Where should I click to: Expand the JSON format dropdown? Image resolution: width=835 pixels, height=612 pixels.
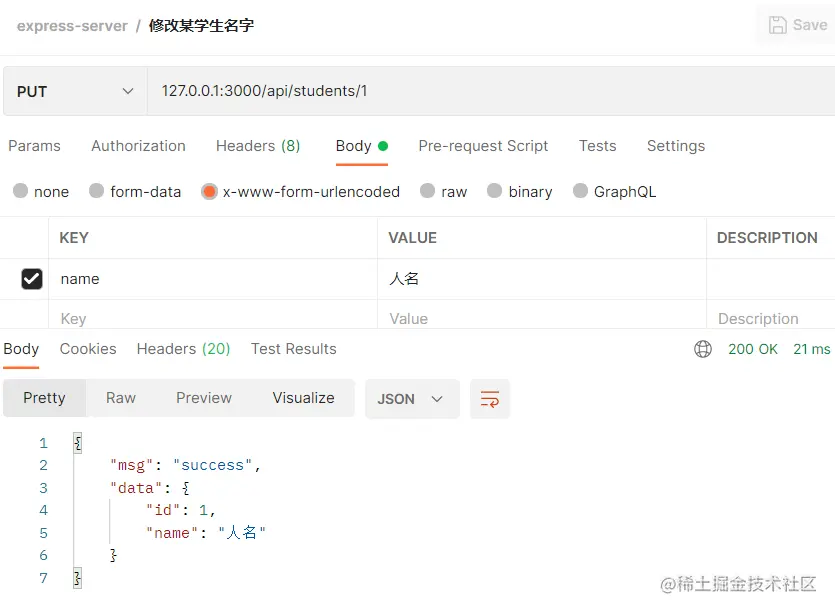point(411,399)
